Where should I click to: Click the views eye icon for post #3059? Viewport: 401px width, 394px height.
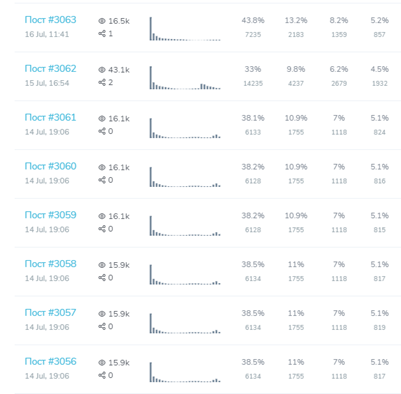(x=102, y=216)
